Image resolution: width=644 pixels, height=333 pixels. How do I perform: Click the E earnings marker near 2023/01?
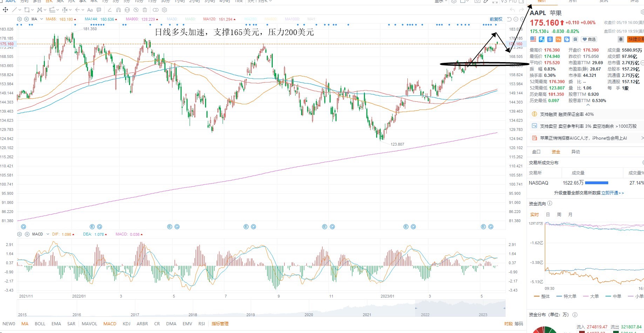pyautogui.click(x=406, y=227)
